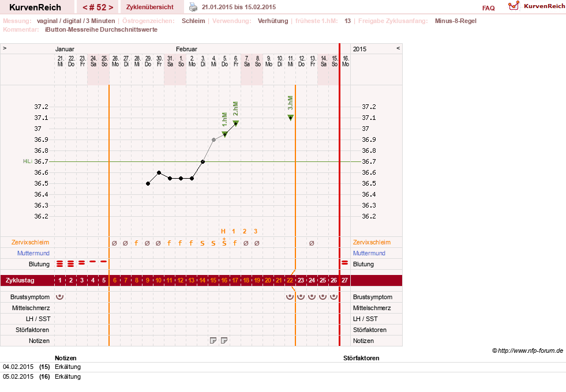Viewport: 566px width, 392px height.
Task: Click the Februar month label
Action: pyautogui.click(x=186, y=49)
